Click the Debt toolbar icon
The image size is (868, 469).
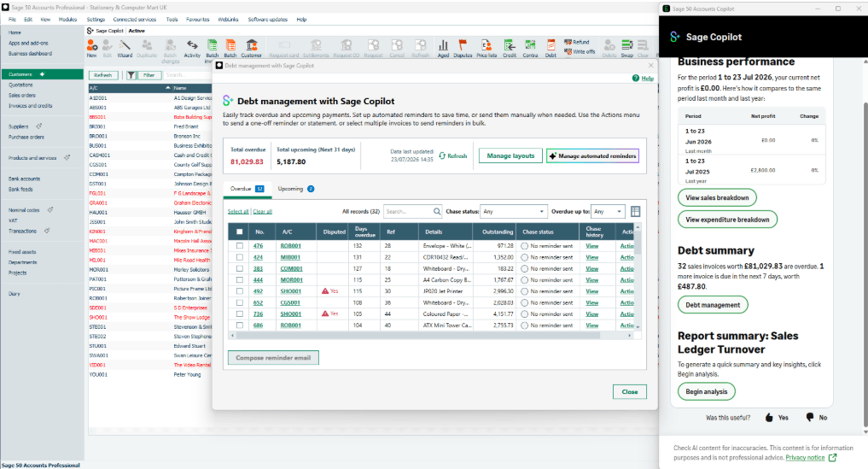551,48
